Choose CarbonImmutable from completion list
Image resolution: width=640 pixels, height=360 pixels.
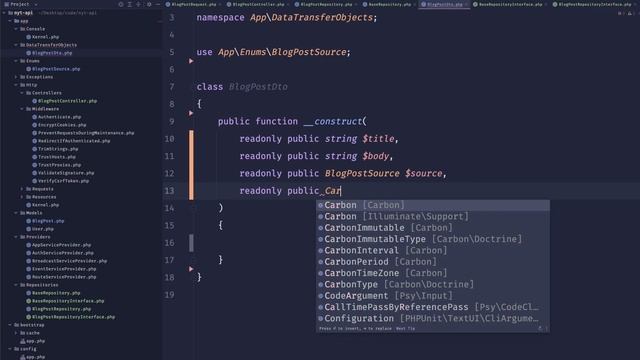pos(433,228)
